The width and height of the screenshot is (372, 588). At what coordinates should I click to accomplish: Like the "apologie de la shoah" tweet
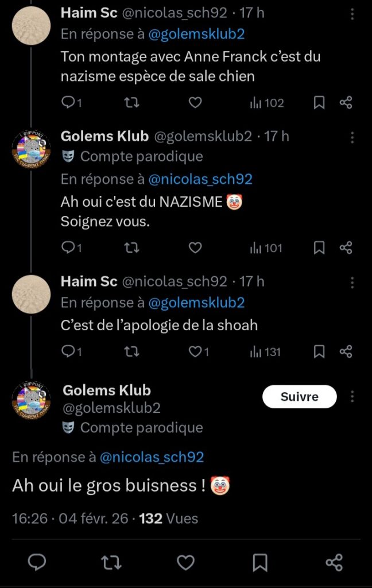coord(196,351)
